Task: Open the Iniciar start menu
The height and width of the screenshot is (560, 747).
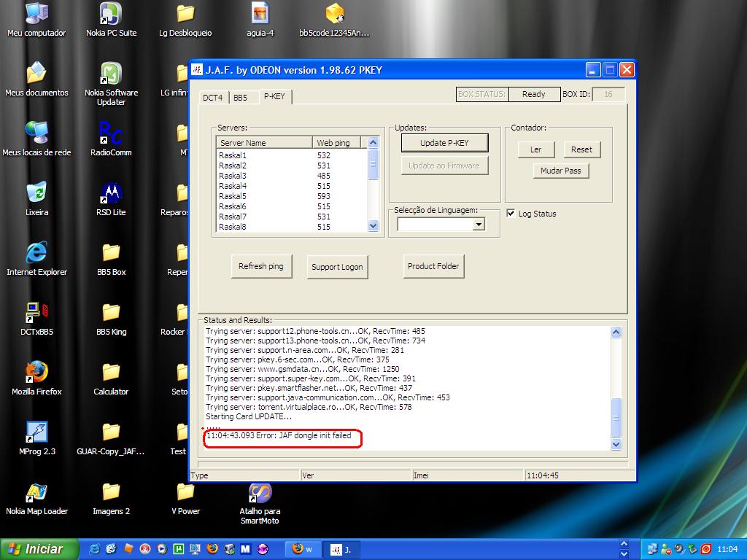Action: click(38, 549)
